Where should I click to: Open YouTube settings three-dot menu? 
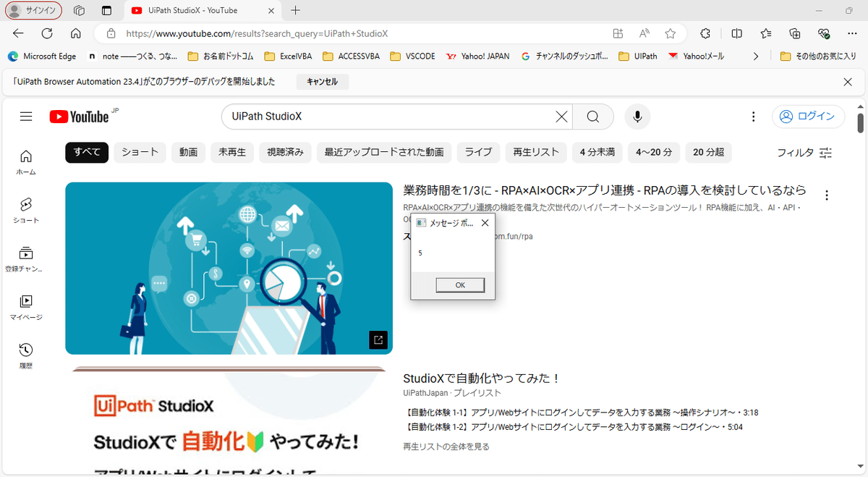tap(753, 117)
